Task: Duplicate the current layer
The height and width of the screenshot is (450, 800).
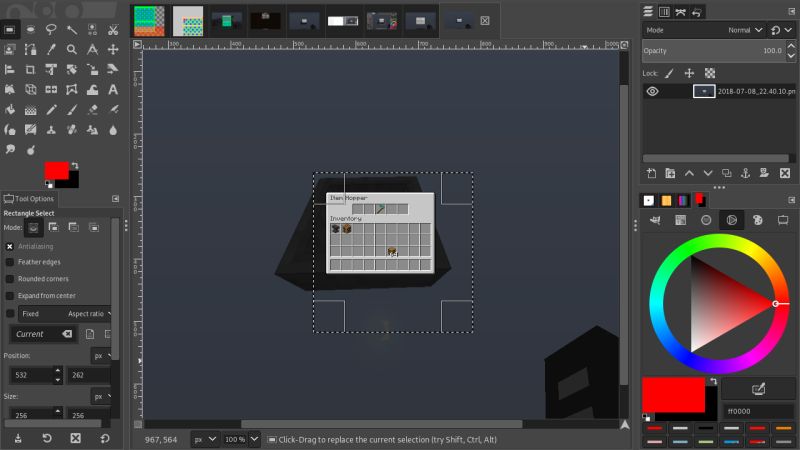Action: point(727,173)
